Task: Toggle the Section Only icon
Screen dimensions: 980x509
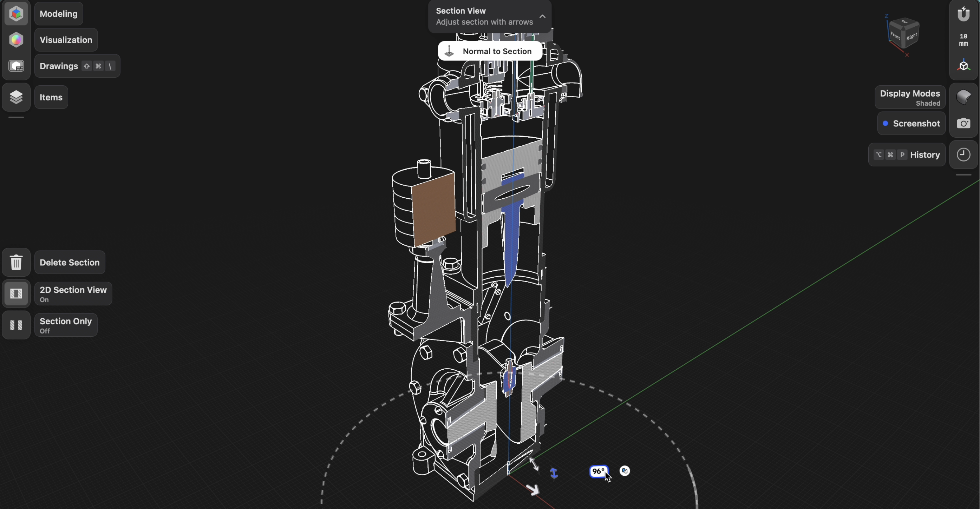Action: pos(16,325)
